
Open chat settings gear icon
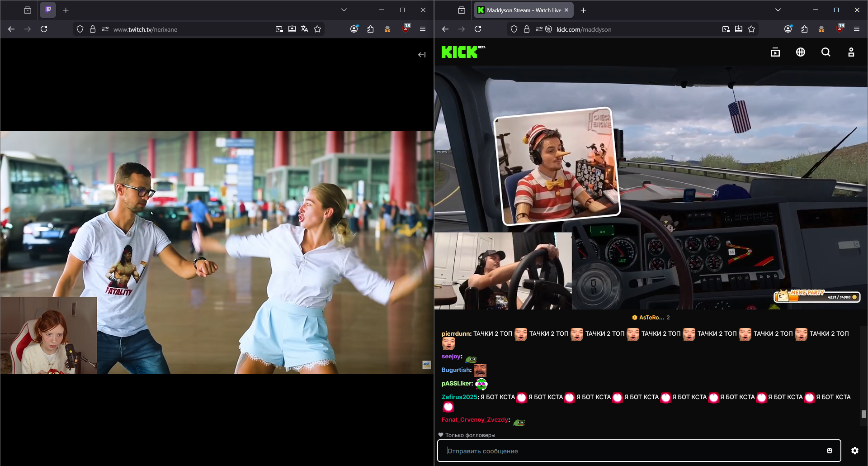854,451
